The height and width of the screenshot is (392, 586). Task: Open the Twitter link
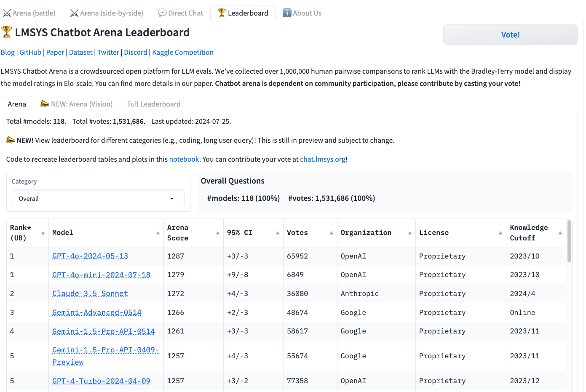108,52
